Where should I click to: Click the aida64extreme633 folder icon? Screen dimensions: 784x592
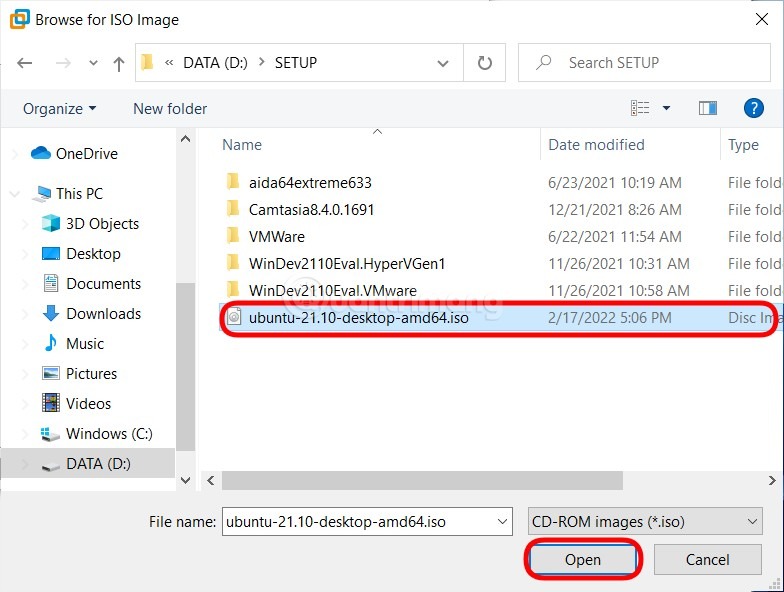(232, 182)
